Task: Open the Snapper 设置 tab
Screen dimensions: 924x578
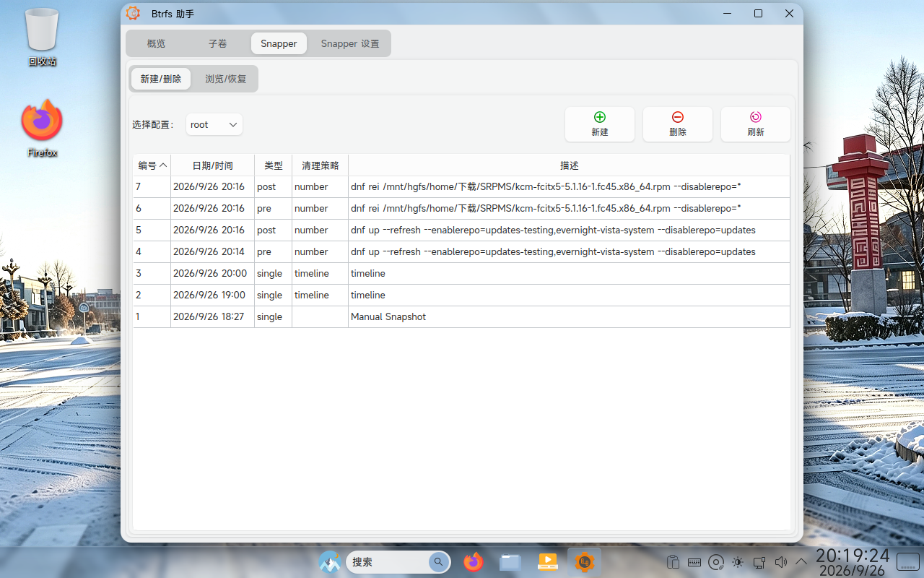Action: click(x=350, y=43)
